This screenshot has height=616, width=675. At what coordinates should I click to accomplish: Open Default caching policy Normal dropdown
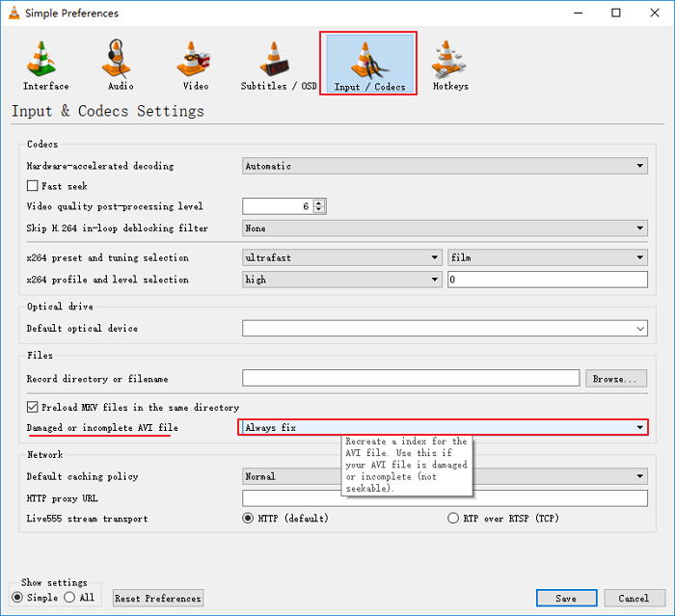point(445,476)
